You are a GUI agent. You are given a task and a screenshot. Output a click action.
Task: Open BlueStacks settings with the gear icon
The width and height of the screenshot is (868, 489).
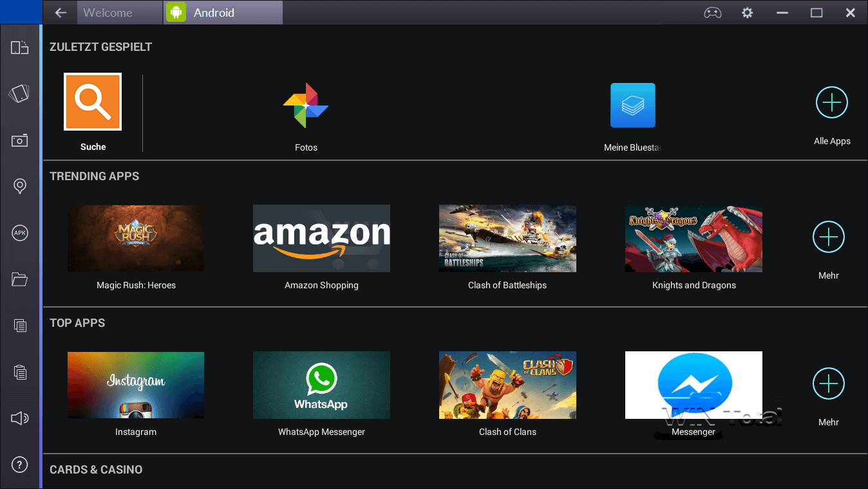[747, 12]
